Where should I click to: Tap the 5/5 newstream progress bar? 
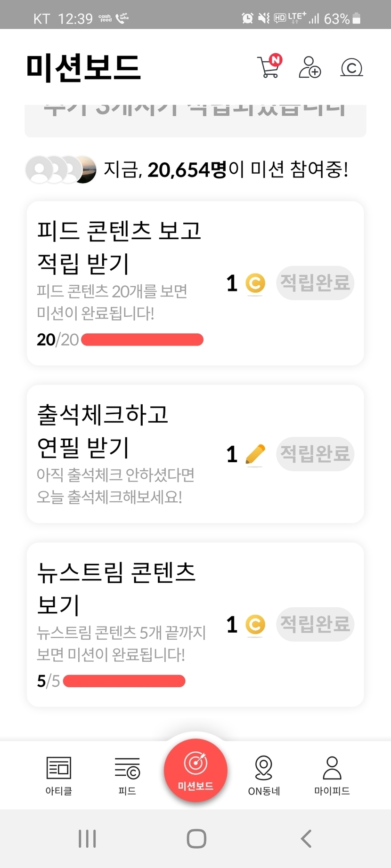[x=124, y=681]
